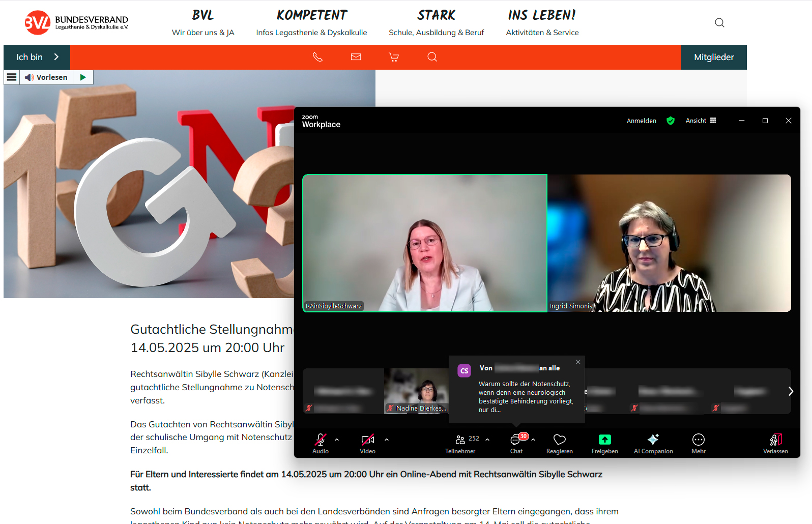Image resolution: width=812 pixels, height=524 pixels.
Task: Expand audio options arrow
Action: (337, 440)
